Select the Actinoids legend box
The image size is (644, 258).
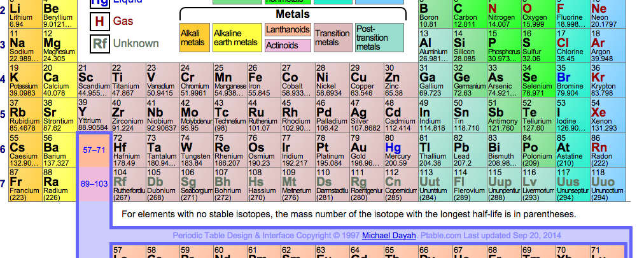point(288,46)
